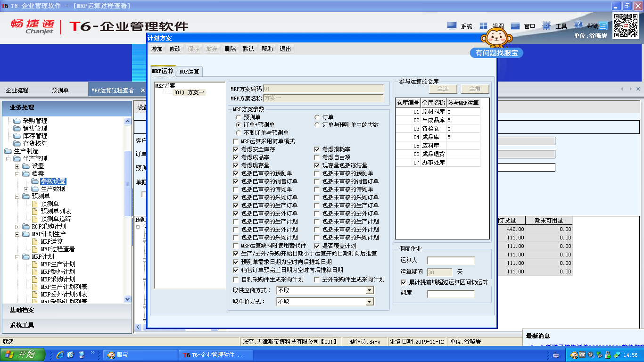Click the MRP生产计划 document icon
This screenshot has width=644, height=362.
[x=35, y=264]
